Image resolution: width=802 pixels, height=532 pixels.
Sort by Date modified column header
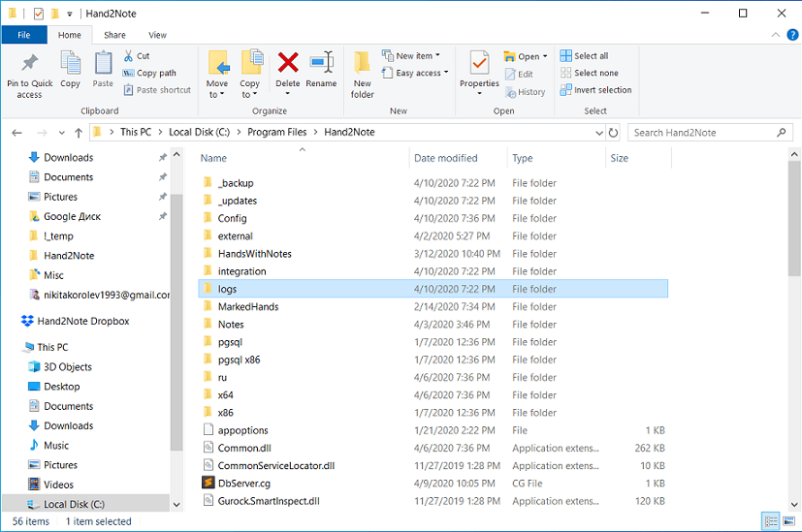(x=445, y=158)
